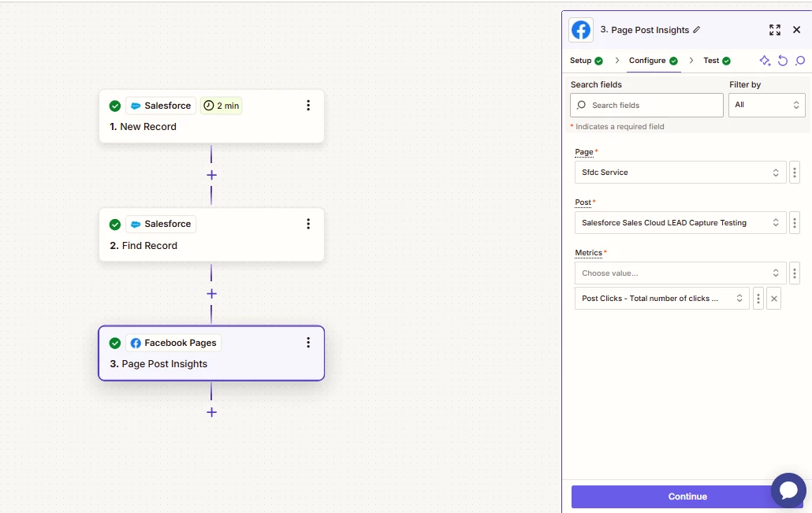Select the 1. New Record step card
The image size is (812, 513).
tap(211, 116)
